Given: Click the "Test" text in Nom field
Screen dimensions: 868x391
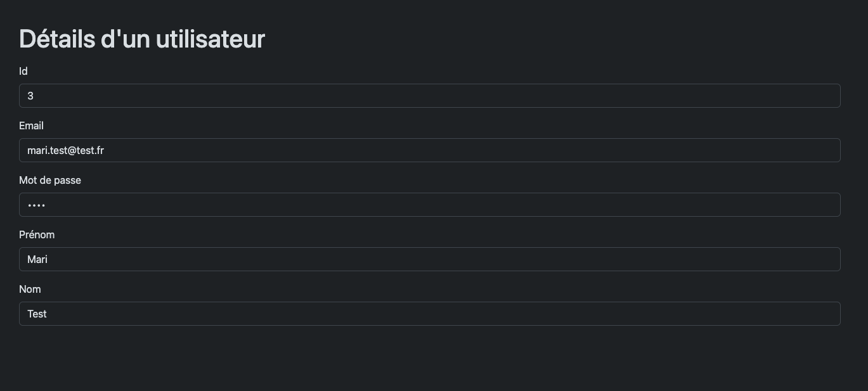Looking at the screenshot, I should tap(37, 314).
